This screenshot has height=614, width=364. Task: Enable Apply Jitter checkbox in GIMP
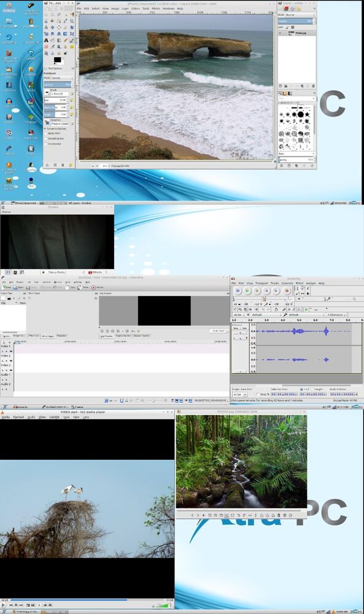coord(46,133)
